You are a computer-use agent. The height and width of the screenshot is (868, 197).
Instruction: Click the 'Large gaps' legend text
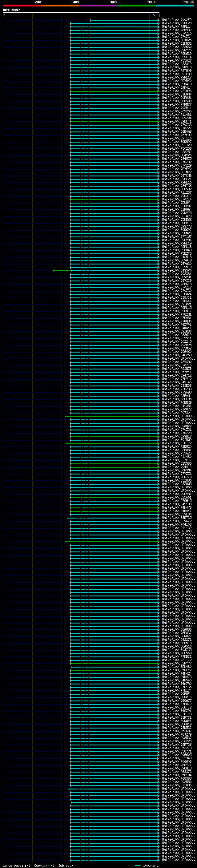(x=13, y=866)
